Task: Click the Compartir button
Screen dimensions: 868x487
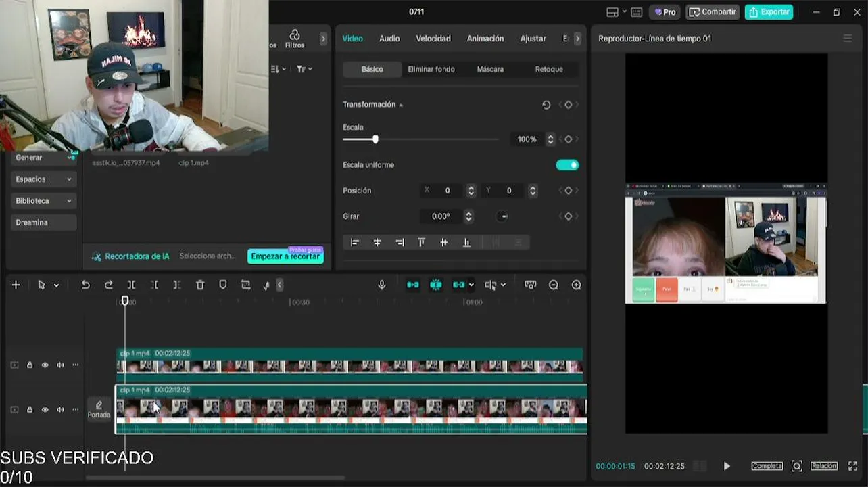Action: point(713,12)
